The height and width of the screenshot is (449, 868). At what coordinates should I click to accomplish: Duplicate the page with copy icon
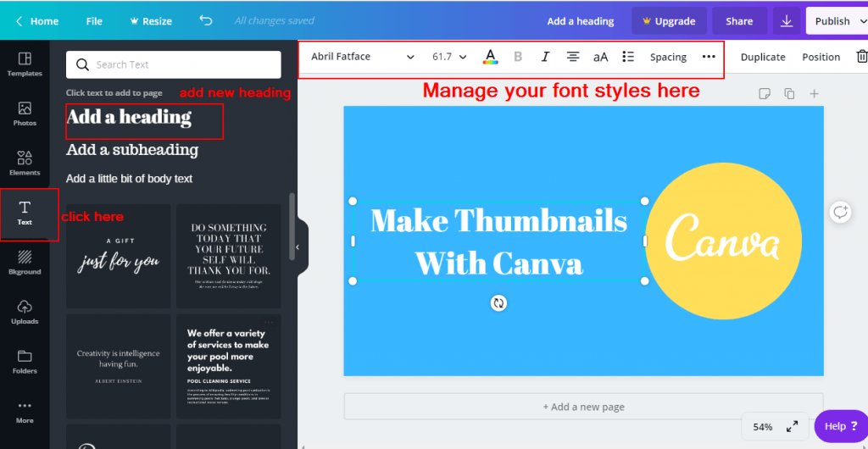789,94
